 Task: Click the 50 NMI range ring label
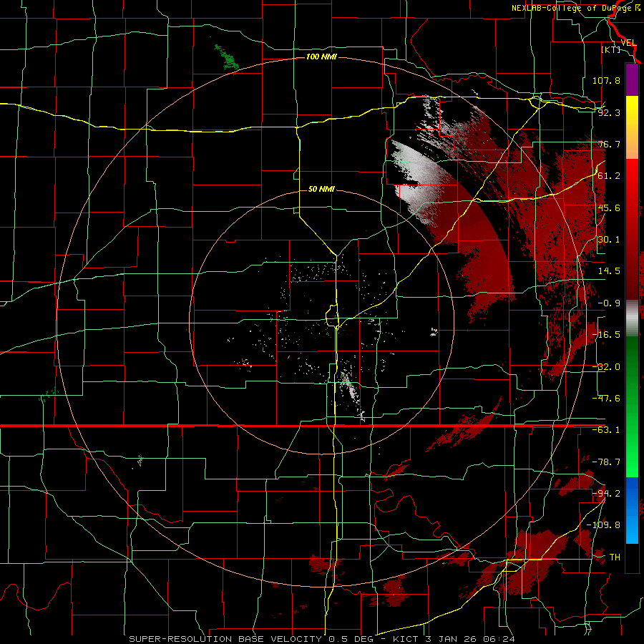[321, 190]
